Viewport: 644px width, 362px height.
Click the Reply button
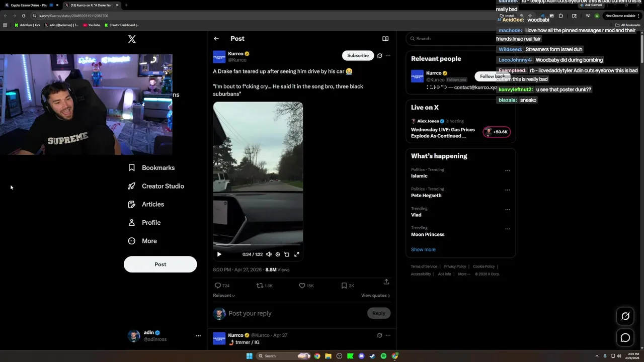point(379,313)
